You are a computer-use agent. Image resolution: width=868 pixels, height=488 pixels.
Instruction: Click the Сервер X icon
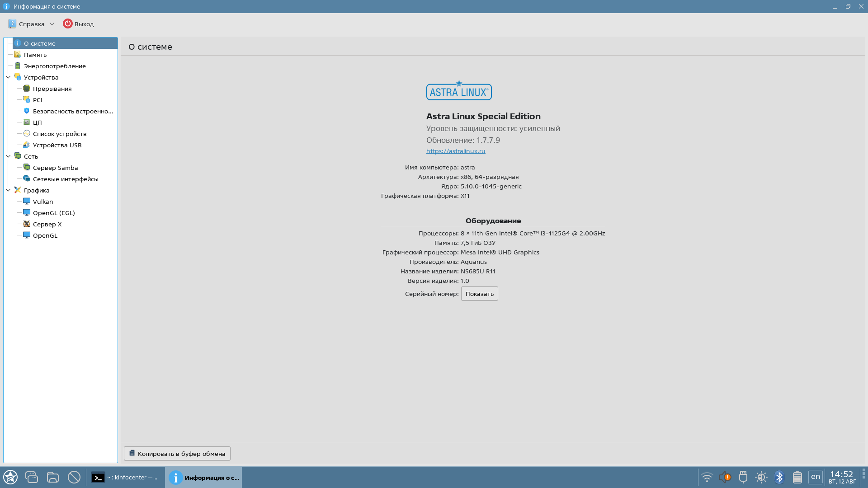(x=27, y=224)
